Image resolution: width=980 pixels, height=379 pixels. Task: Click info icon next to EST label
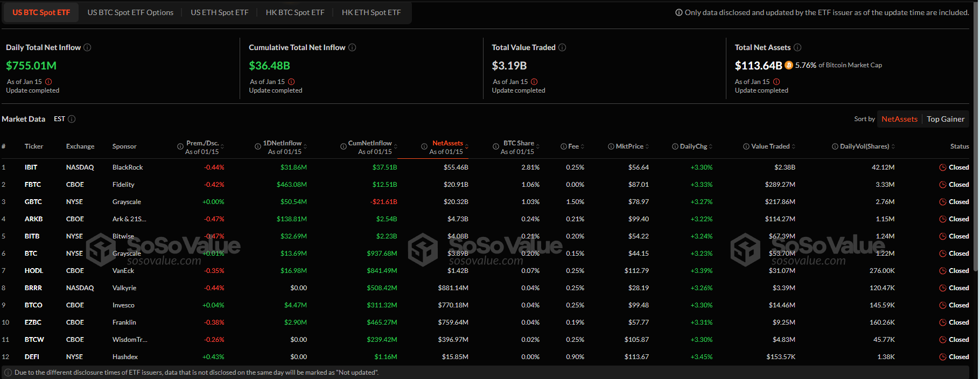72,119
